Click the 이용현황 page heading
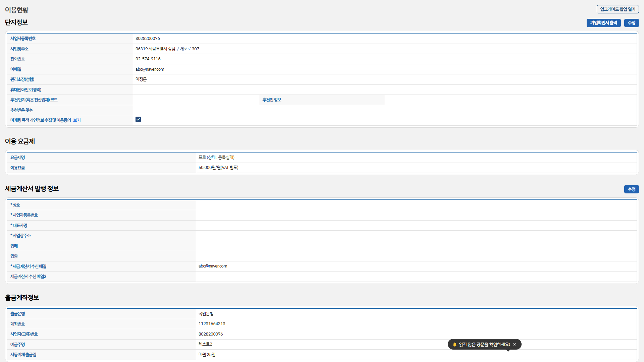The height and width of the screenshot is (362, 644). pos(17,10)
